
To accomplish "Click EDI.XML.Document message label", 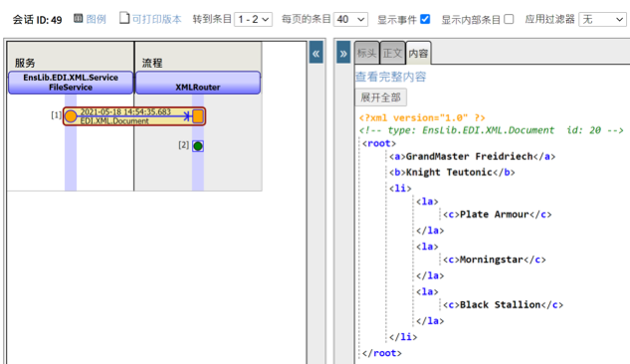I will click(x=114, y=120).
